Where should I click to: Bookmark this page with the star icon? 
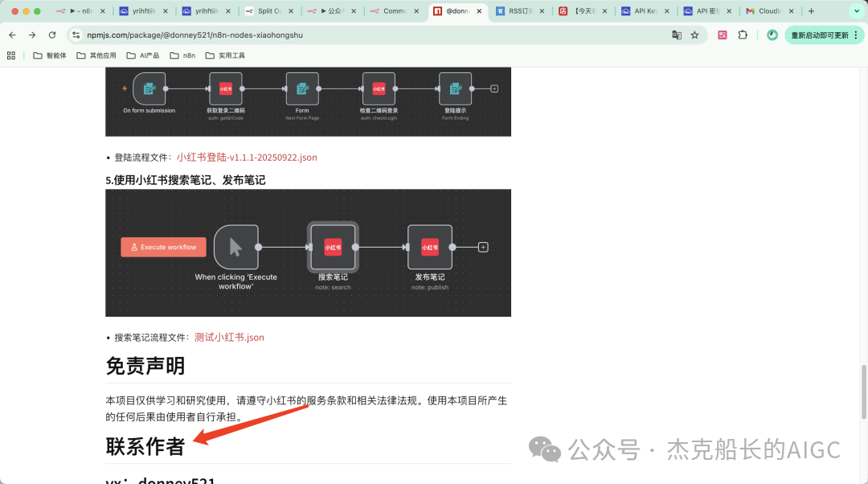click(x=694, y=35)
